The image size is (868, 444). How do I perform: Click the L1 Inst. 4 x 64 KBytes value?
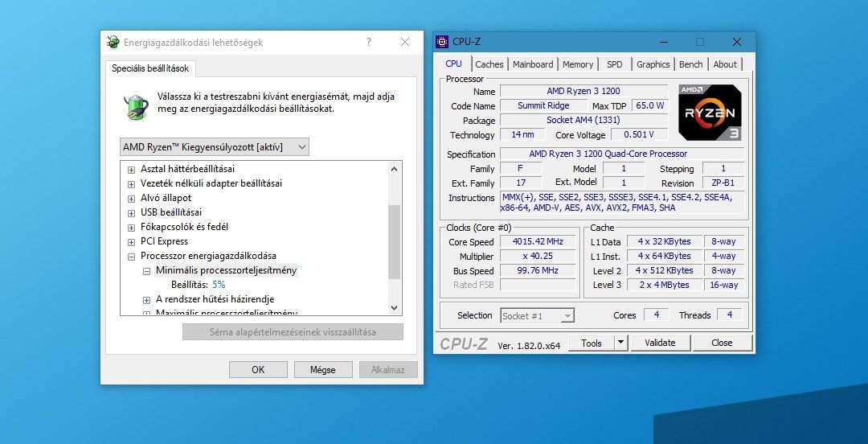tap(665, 256)
